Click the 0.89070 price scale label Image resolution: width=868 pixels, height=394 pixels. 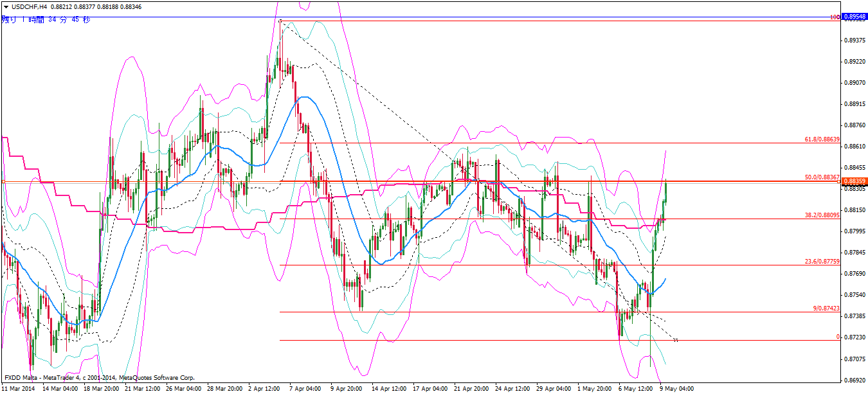[x=854, y=83]
